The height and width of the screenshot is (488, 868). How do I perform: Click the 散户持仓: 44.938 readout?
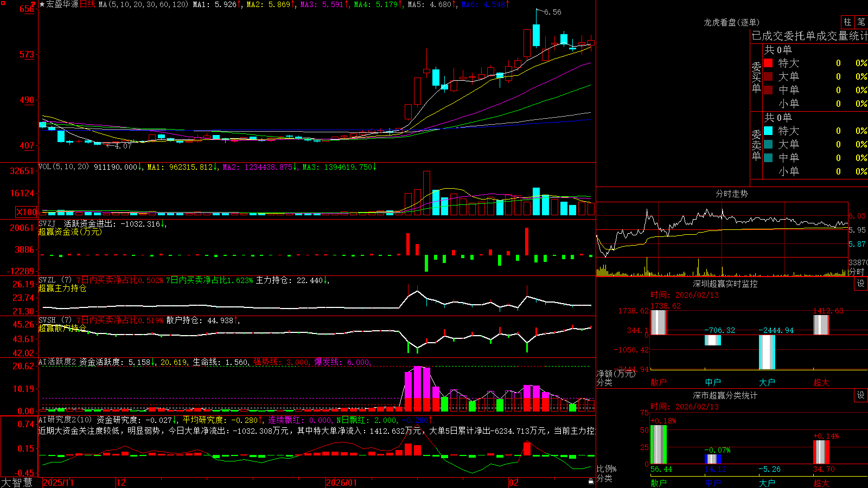pyautogui.click(x=200, y=320)
